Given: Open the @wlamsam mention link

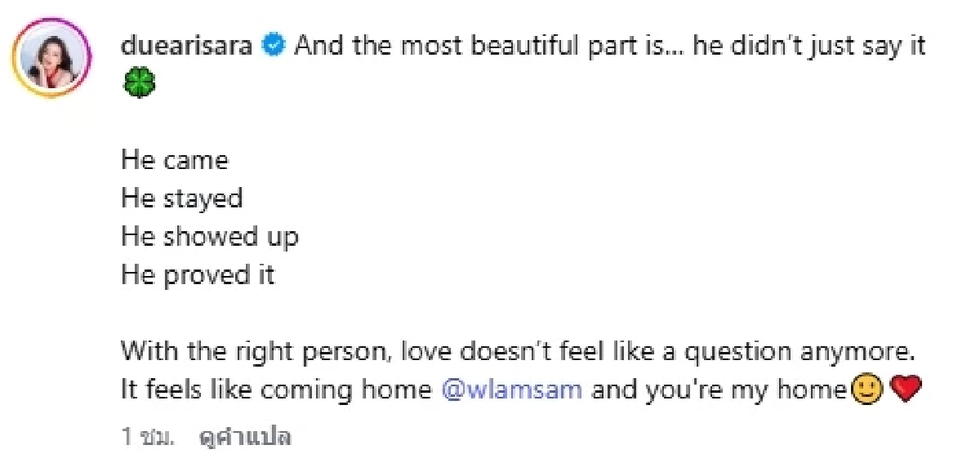Looking at the screenshot, I should (512, 390).
